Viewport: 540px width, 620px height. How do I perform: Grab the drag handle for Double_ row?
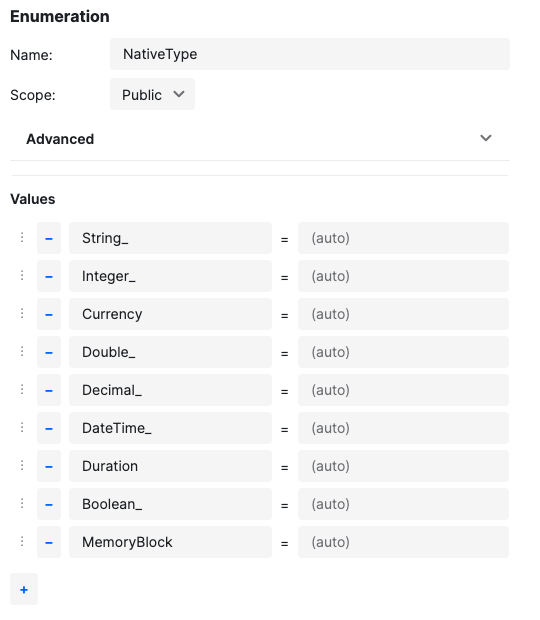tap(22, 351)
